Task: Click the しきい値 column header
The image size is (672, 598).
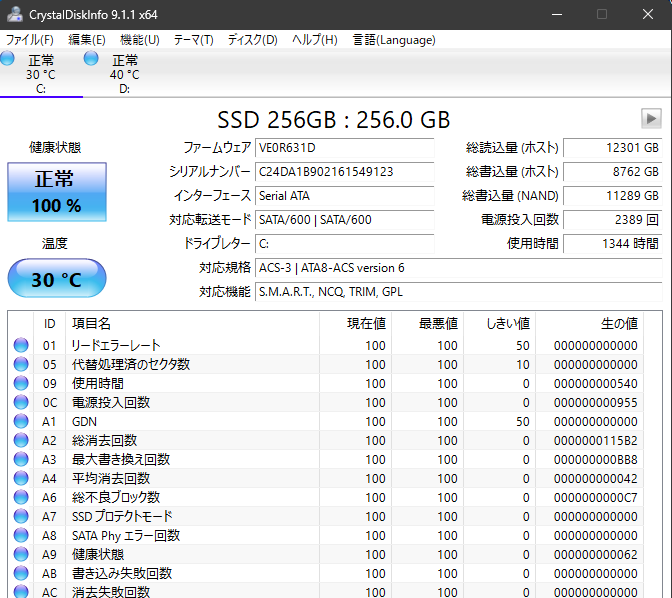Action: tap(499, 324)
